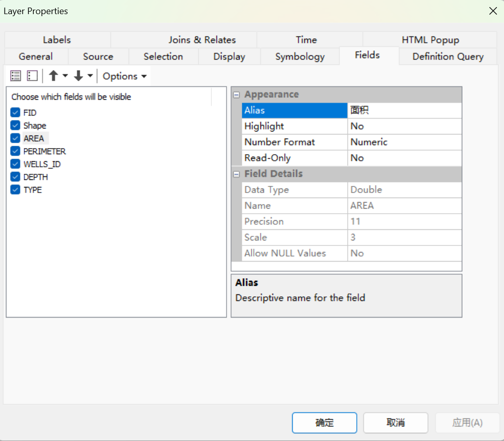This screenshot has height=441, width=504.
Task: Open the Options dropdown menu
Action: (124, 76)
